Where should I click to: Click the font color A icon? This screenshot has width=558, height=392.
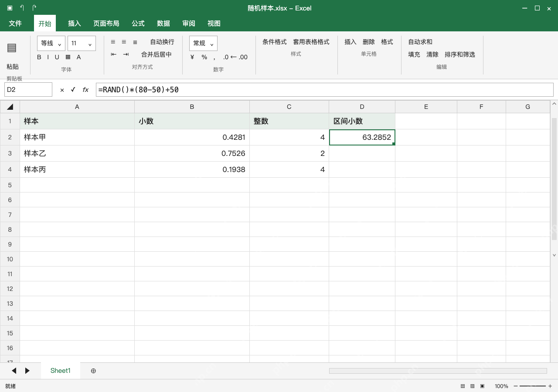[x=79, y=57]
